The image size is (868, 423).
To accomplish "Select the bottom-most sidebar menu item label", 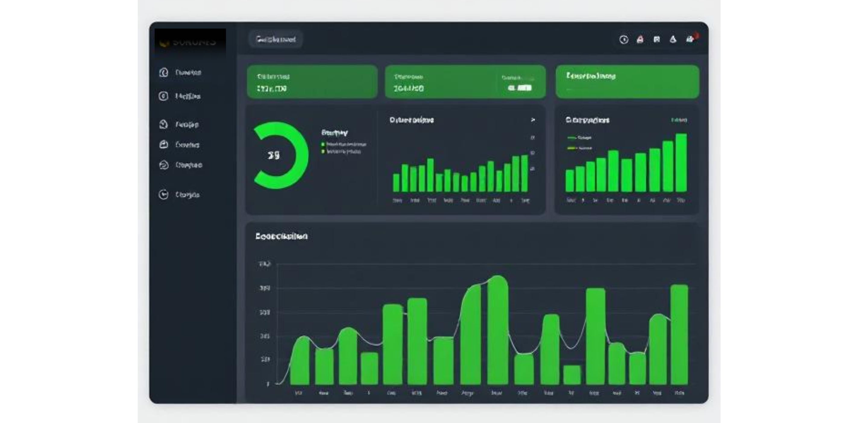I will (x=187, y=195).
